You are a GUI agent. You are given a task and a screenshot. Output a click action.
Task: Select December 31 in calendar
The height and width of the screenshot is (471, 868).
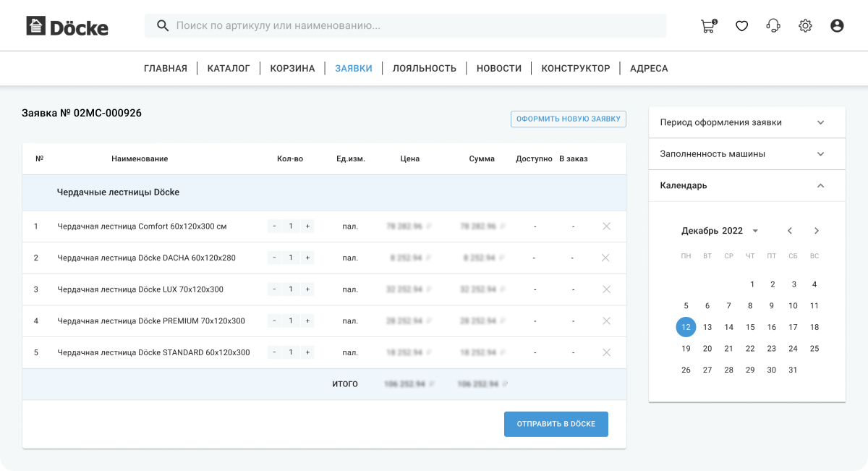pos(793,370)
